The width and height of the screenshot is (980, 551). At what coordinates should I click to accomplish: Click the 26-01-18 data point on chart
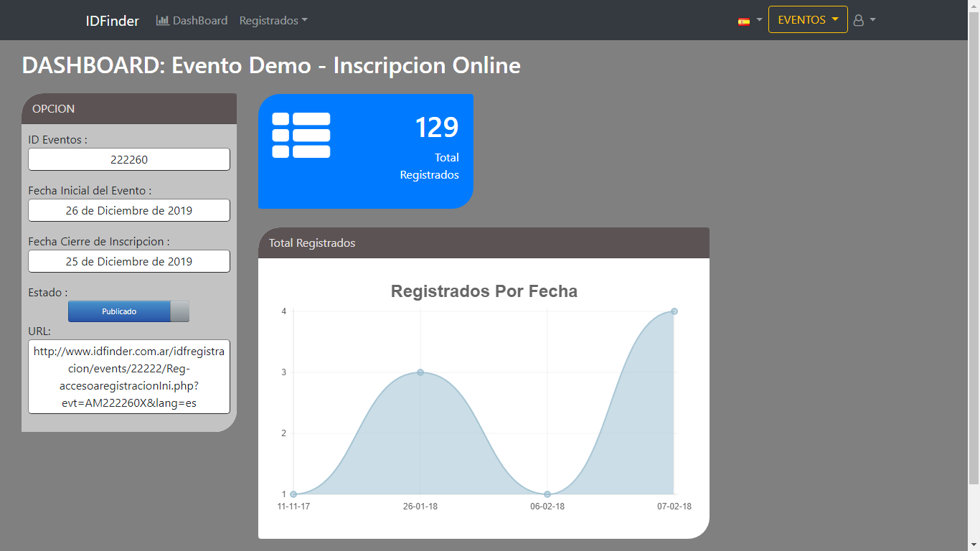(420, 372)
